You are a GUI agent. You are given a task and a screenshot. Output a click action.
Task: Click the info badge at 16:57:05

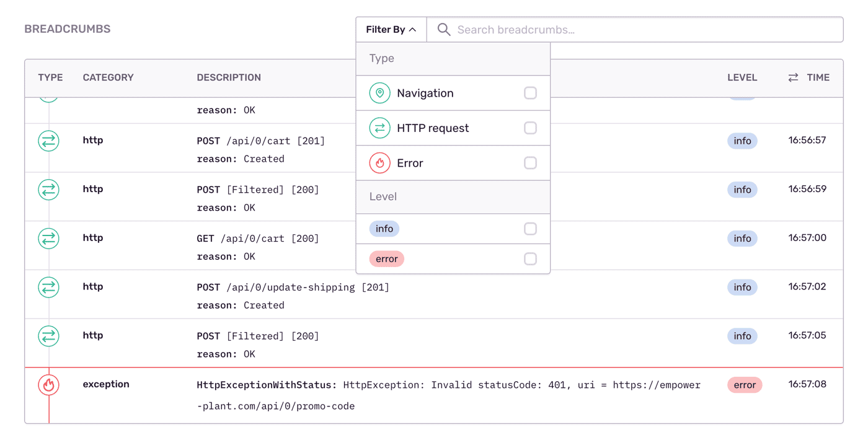coord(742,336)
